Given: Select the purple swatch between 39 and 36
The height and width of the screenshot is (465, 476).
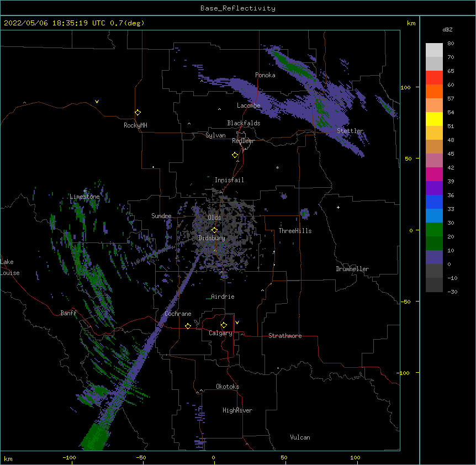Looking at the screenshot, I should [434, 188].
